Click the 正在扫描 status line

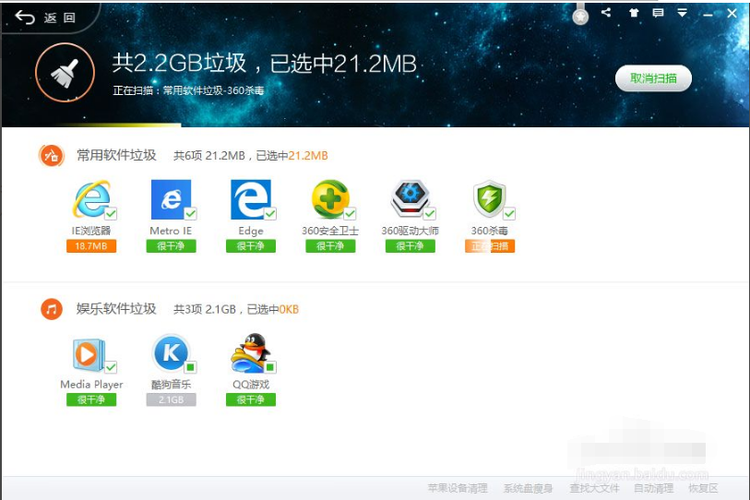pos(188,90)
